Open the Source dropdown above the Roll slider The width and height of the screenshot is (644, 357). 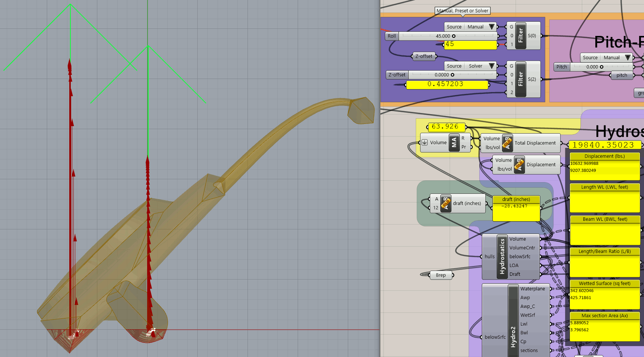coord(492,27)
